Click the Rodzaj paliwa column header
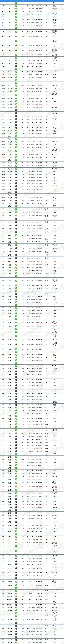 (16, 1)
